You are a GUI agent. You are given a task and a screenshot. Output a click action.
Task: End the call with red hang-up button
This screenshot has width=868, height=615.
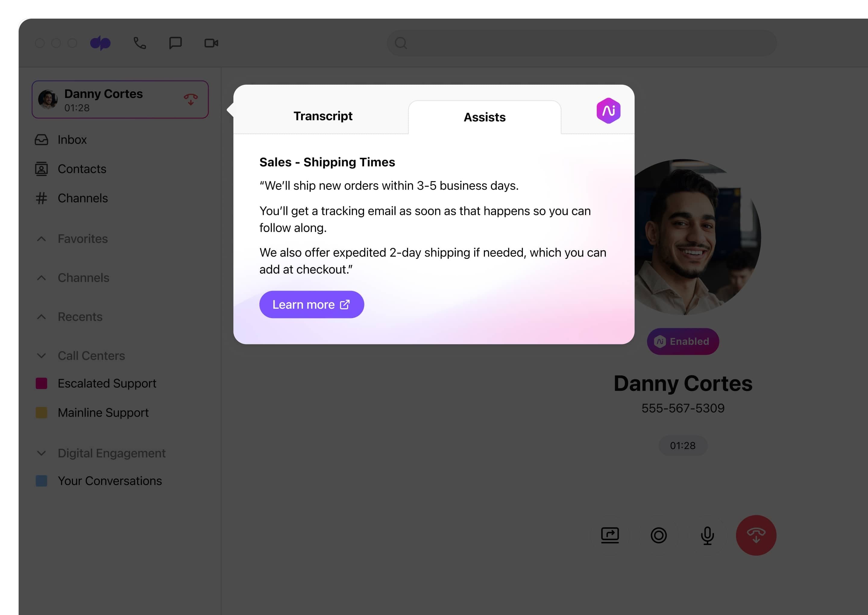(756, 535)
